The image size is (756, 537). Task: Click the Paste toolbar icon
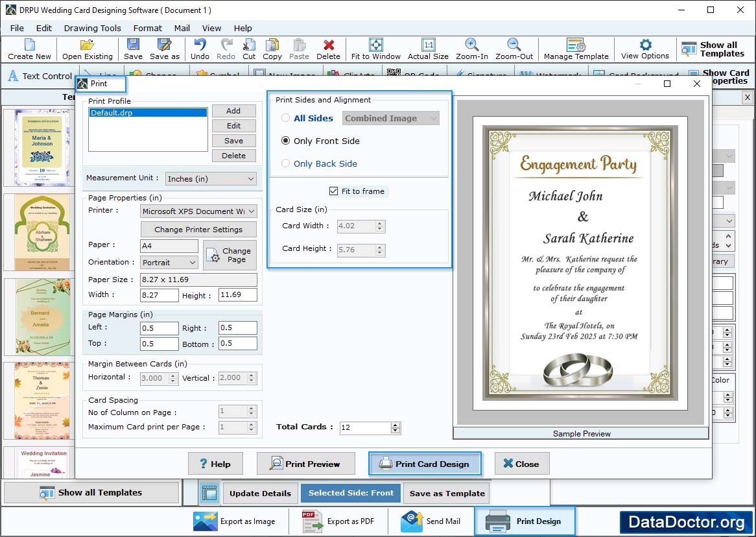pyautogui.click(x=299, y=49)
